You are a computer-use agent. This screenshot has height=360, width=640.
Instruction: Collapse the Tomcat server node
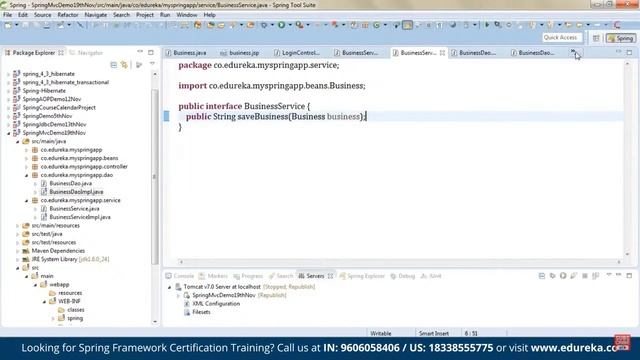click(169, 287)
